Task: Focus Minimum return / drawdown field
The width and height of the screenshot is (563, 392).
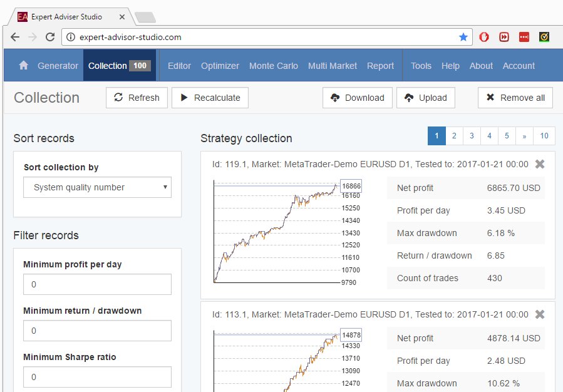Action: (97, 331)
